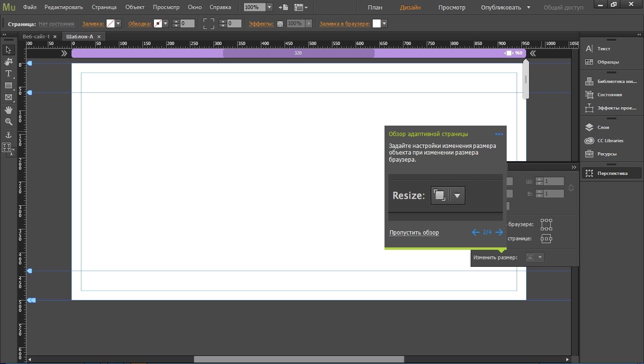The height and width of the screenshot is (364, 644).
Task: Click the Заливка в браузере color swatch
Action: (x=376, y=24)
